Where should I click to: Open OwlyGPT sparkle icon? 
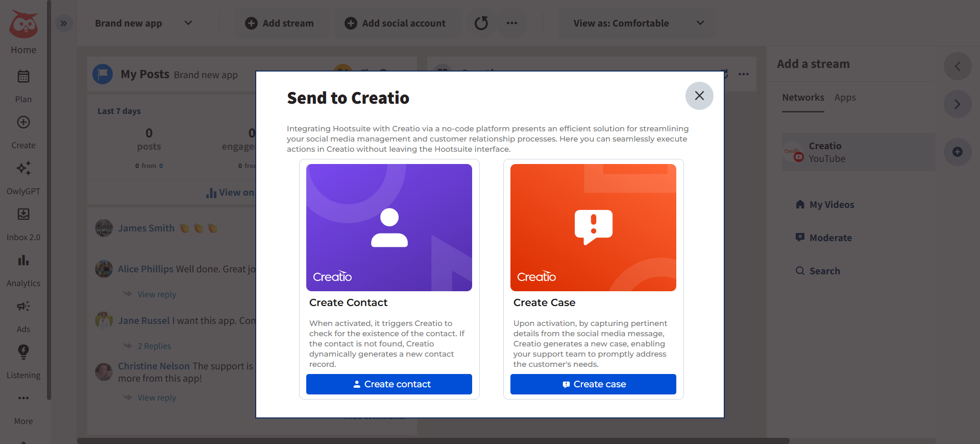[23, 168]
